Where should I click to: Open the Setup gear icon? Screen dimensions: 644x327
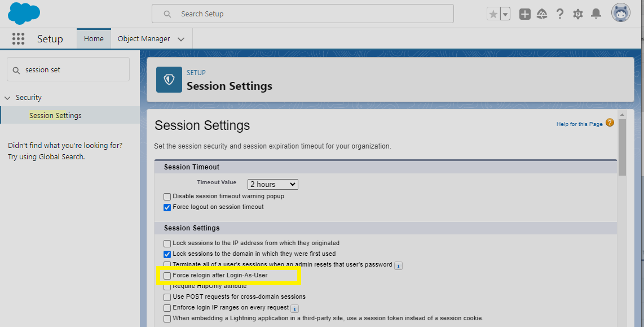tap(578, 14)
